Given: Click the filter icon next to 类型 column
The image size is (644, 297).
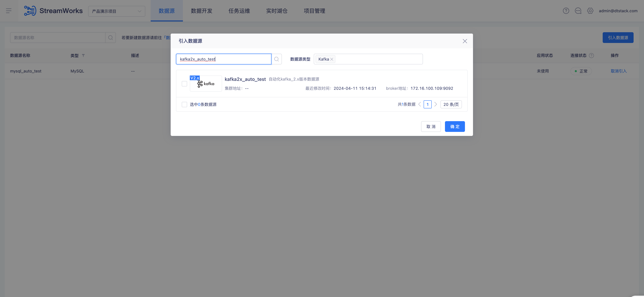Looking at the screenshot, I should (83, 55).
